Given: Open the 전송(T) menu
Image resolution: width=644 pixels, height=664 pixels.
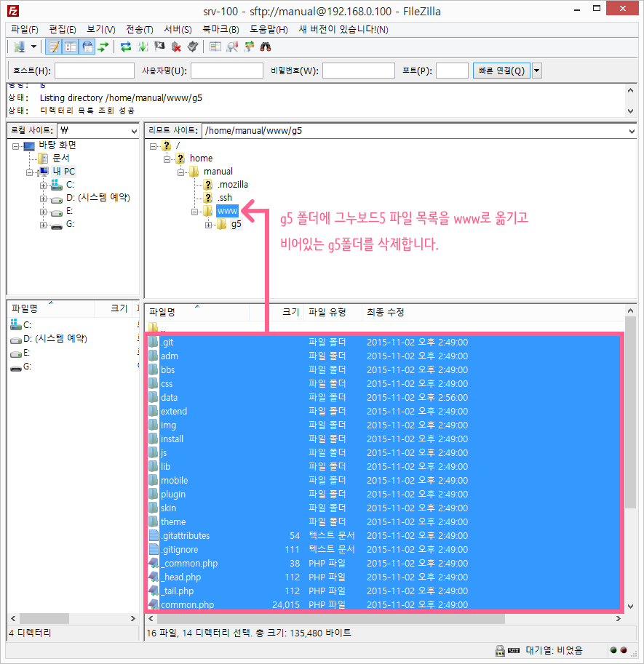Looking at the screenshot, I should [x=140, y=29].
